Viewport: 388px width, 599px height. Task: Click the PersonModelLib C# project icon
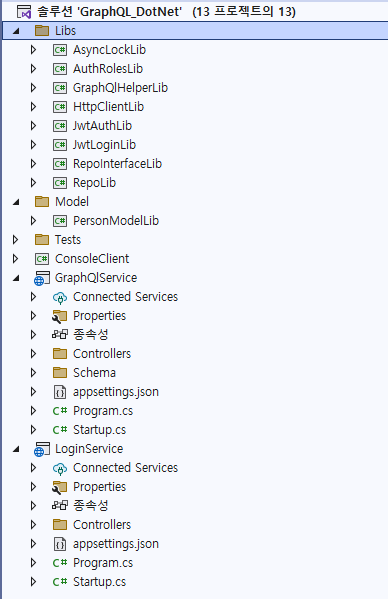tap(60, 221)
